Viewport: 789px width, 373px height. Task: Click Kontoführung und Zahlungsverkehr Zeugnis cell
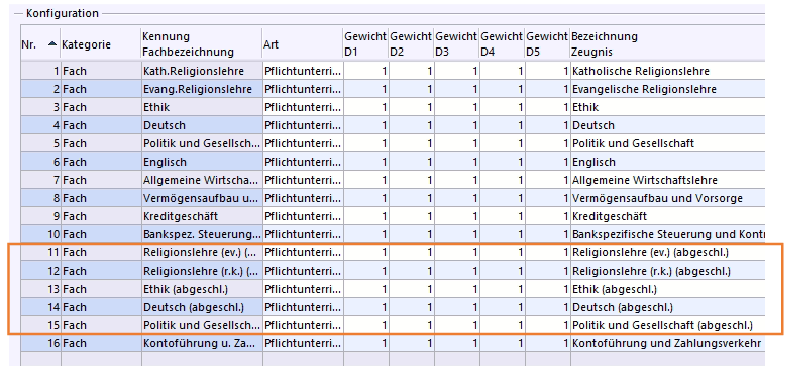(x=667, y=343)
